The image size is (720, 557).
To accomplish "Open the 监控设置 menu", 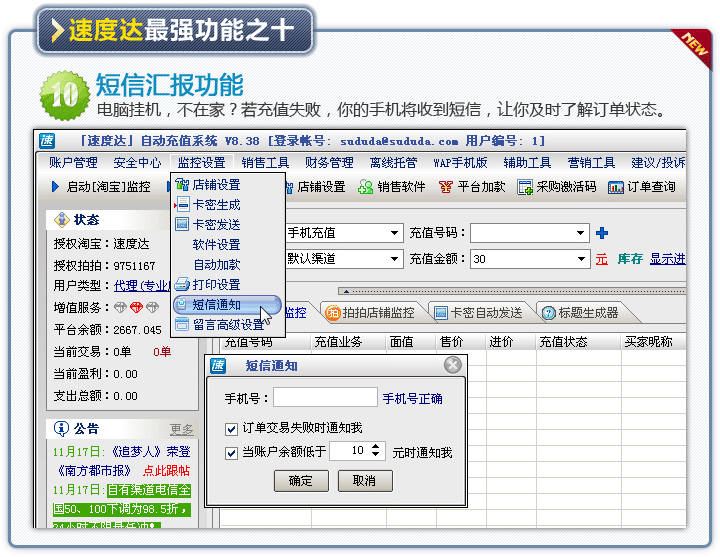I will [202, 163].
